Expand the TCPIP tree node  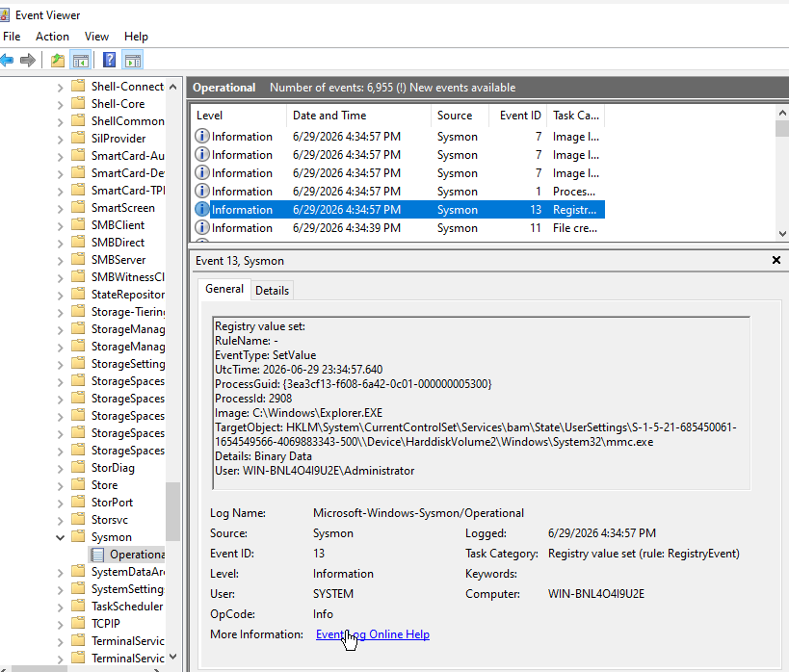point(60,624)
